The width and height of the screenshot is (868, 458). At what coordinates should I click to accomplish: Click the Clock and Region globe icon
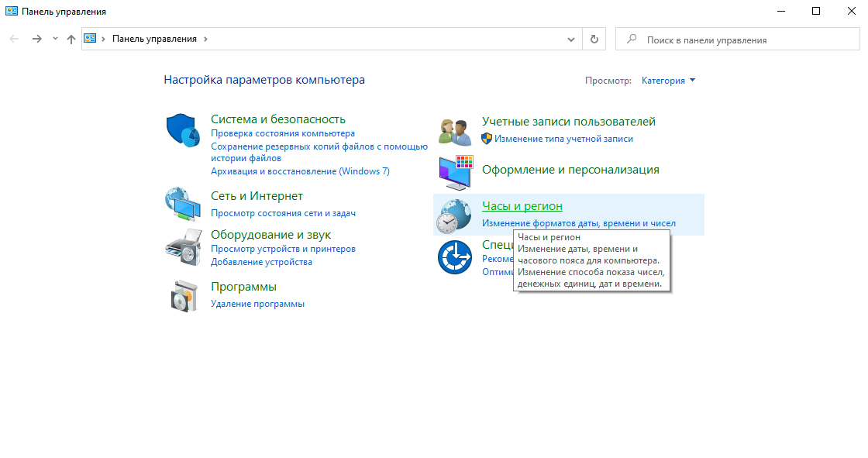[454, 215]
